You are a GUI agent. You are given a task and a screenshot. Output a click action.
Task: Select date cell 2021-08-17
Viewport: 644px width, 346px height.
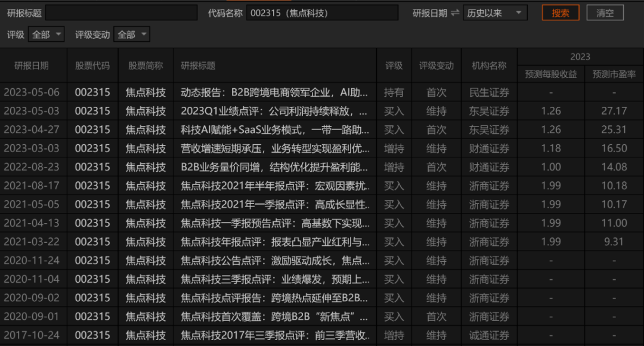click(x=32, y=186)
